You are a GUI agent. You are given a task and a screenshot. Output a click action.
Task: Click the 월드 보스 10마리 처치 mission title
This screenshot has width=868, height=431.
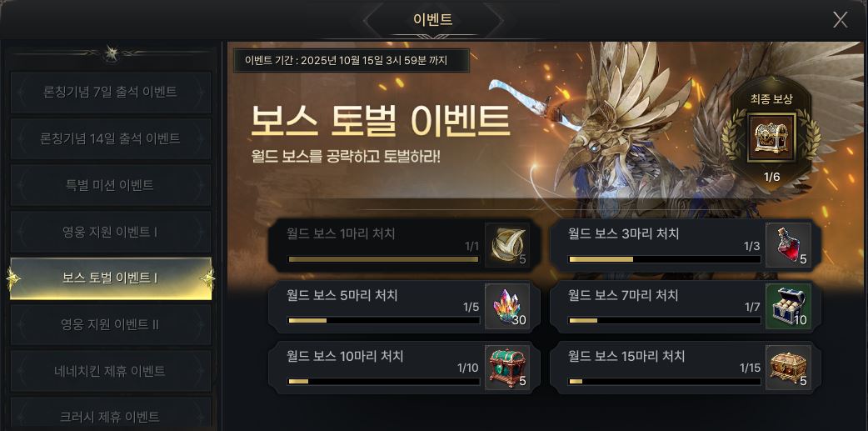tap(346, 356)
